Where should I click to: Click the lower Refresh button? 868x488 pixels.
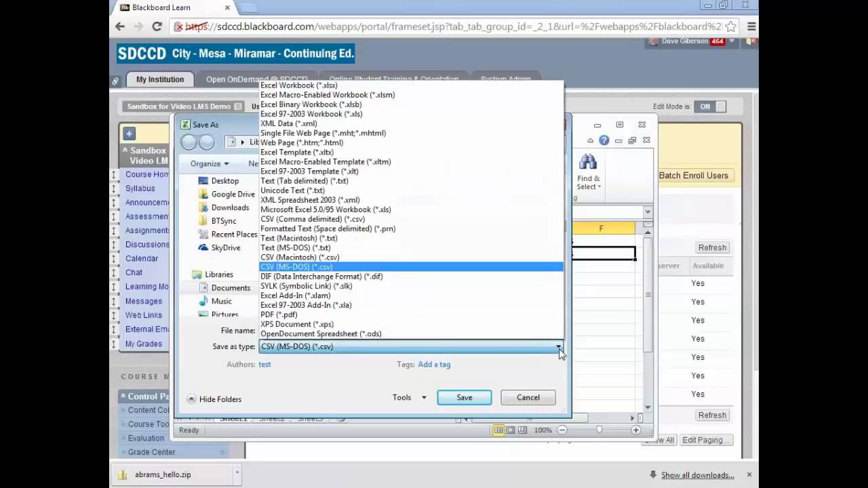(x=712, y=415)
